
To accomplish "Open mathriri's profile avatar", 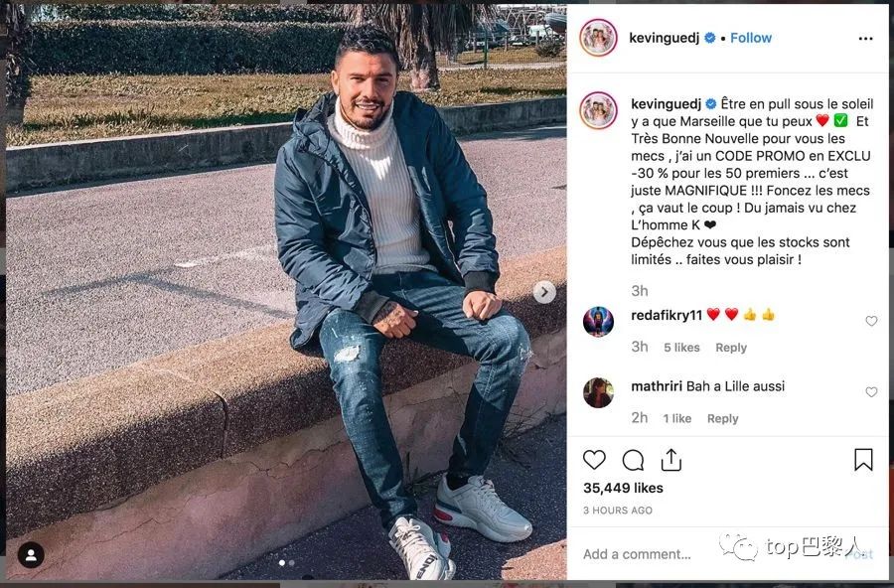I will click(598, 392).
